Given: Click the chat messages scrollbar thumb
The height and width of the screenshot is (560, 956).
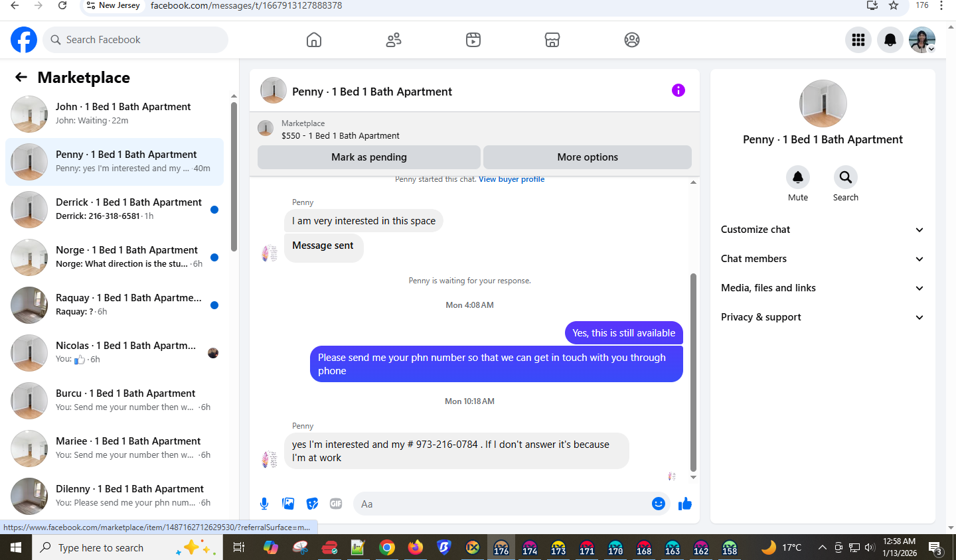Looking at the screenshot, I should [693, 372].
